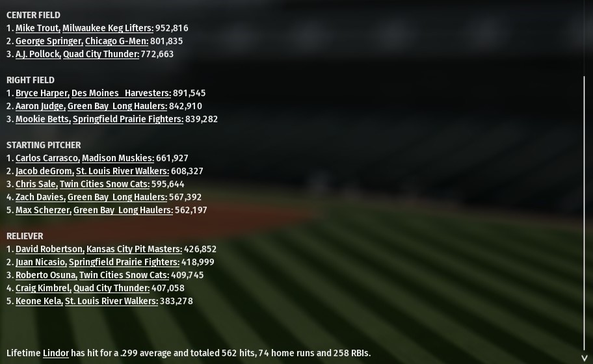Open Mookie Betts' profile link
This screenshot has height=364, width=593.
click(x=43, y=119)
